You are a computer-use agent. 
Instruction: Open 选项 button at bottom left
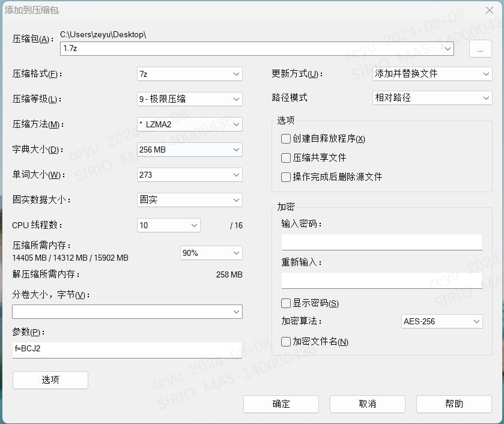click(50, 380)
